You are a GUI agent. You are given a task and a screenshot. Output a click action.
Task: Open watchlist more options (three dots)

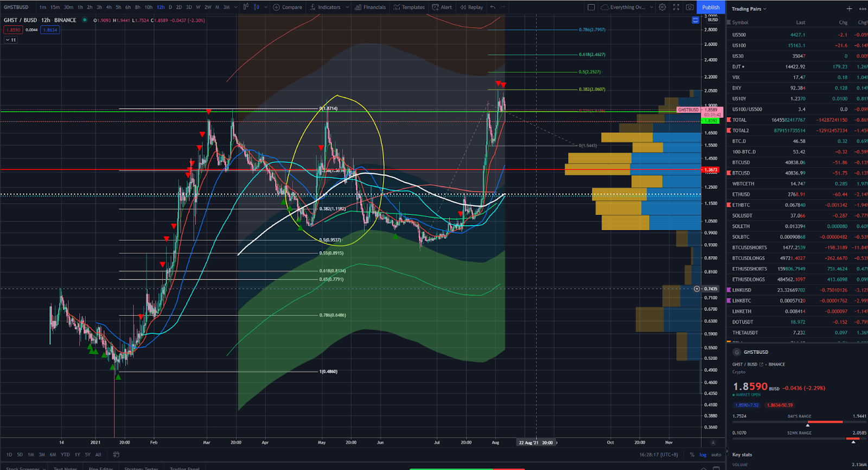click(863, 9)
